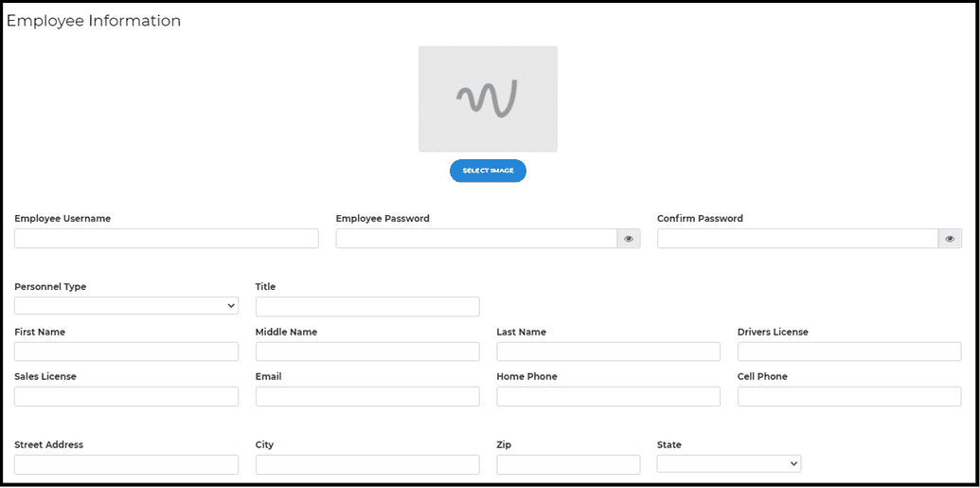
Task: Click the Employee Username label text
Action: (x=62, y=218)
